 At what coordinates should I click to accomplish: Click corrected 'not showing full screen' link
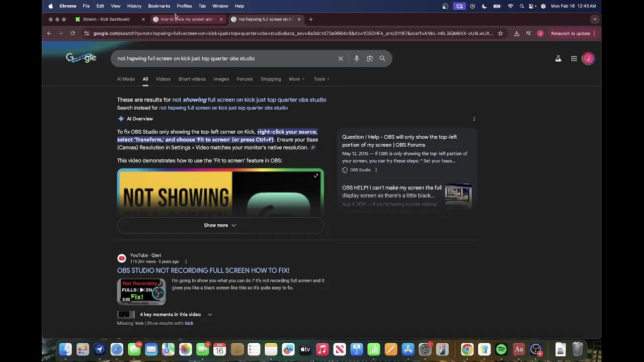(249, 100)
